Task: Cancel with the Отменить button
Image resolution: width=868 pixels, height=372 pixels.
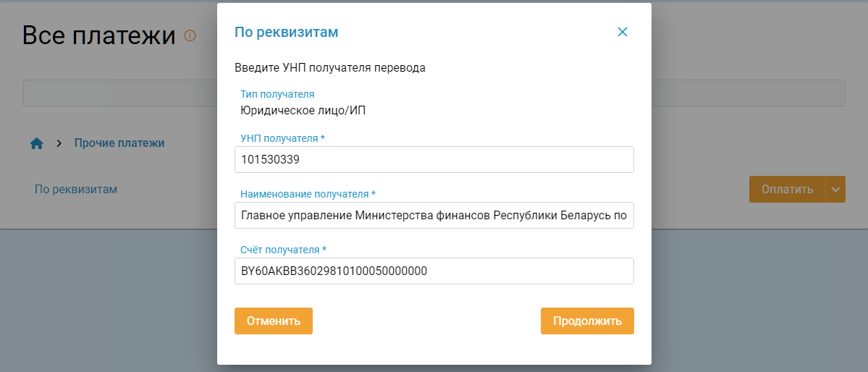Action: 273,321
